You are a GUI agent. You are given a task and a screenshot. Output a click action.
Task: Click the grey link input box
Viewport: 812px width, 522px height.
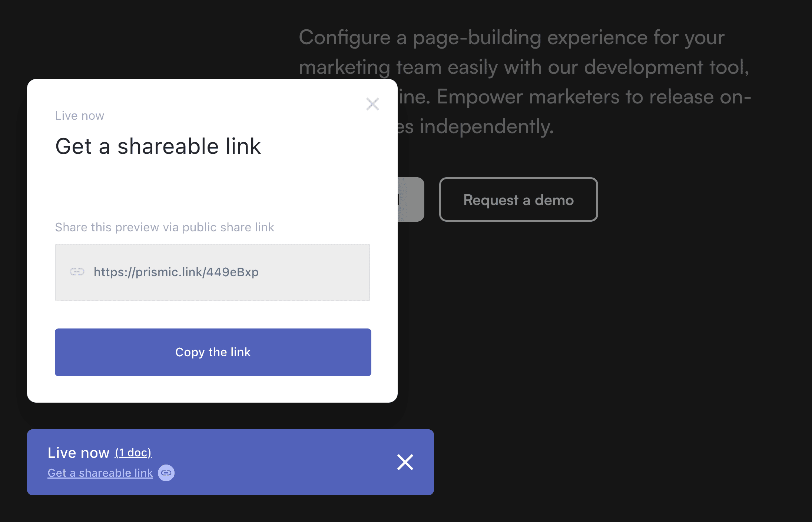pos(213,272)
